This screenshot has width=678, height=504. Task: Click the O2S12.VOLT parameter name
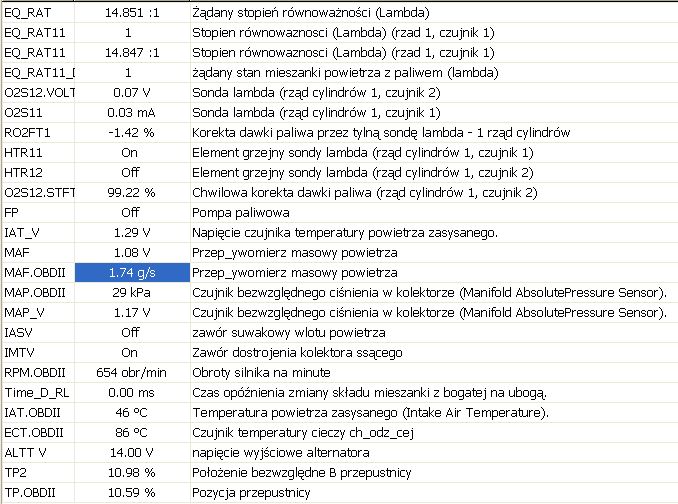click(x=40, y=93)
